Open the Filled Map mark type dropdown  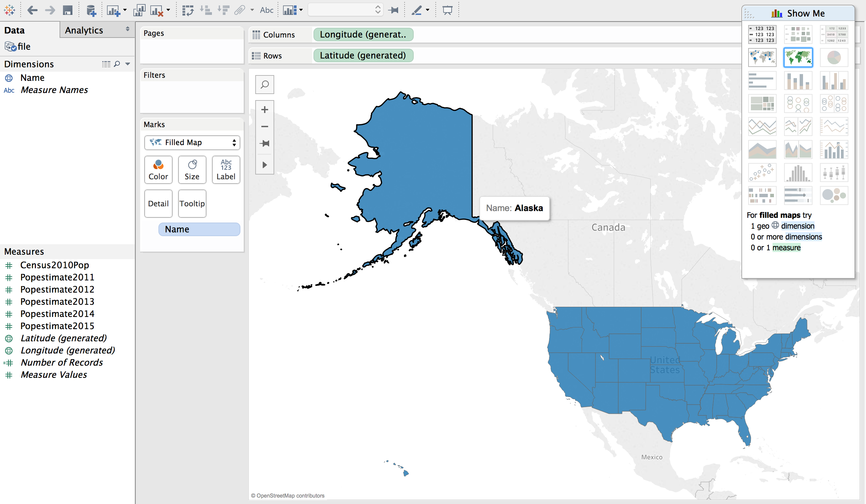pos(192,142)
